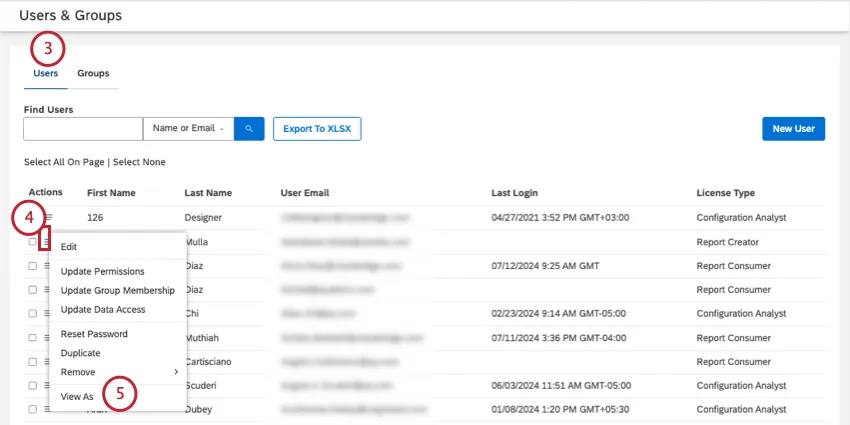Tick the Dubey row checkbox
850x425 pixels.
click(33, 409)
